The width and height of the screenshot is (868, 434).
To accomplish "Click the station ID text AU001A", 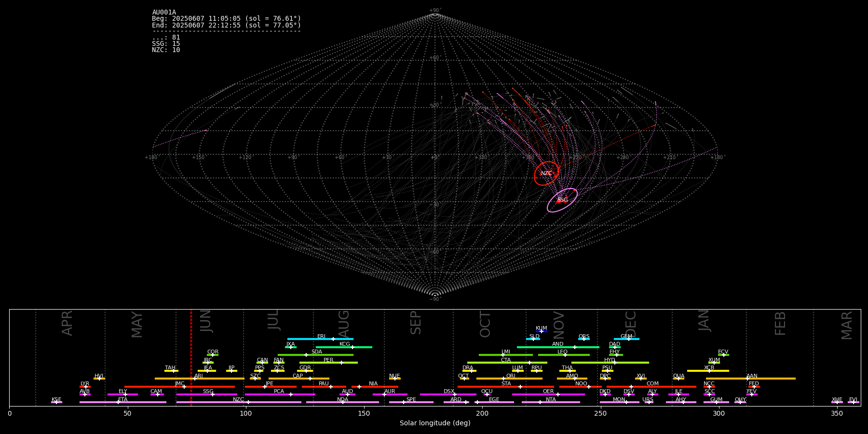I will point(164,13).
